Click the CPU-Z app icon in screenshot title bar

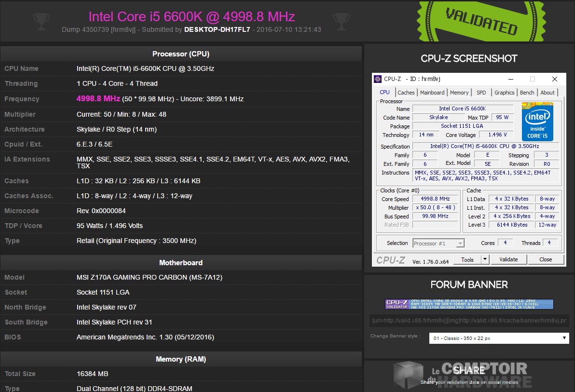pos(377,79)
